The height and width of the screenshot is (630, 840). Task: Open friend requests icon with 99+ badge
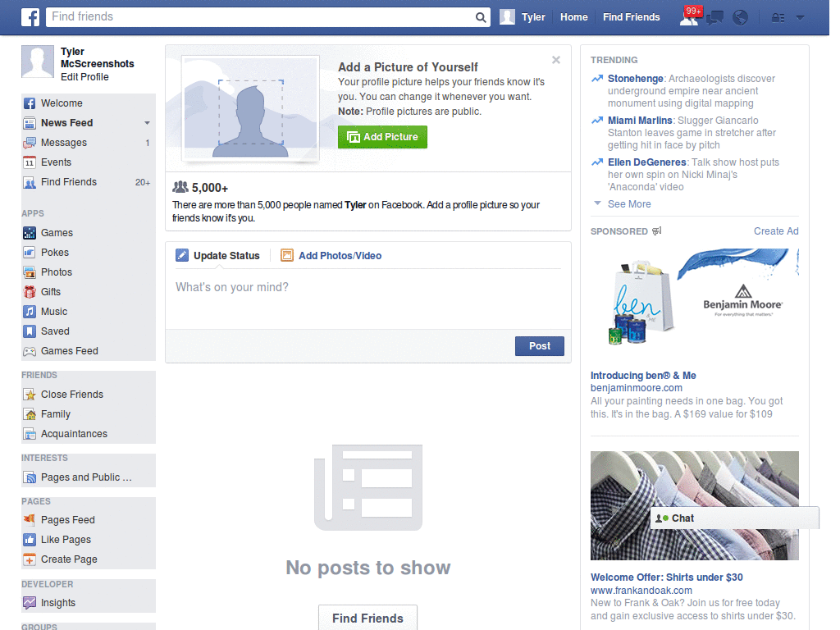tap(689, 17)
